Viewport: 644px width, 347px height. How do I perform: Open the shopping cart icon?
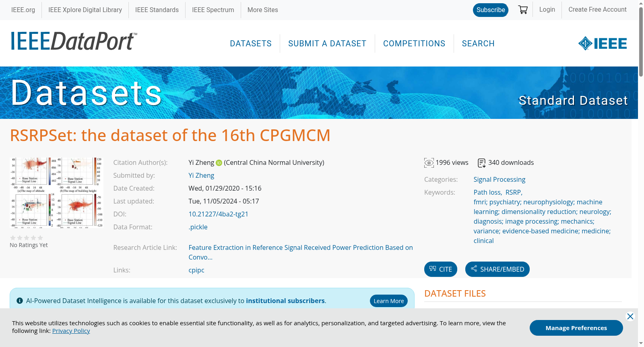pyautogui.click(x=523, y=10)
